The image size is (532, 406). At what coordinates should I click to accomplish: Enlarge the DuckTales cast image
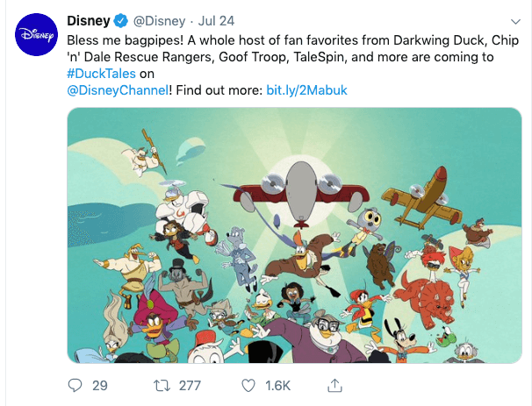[x=295, y=235]
